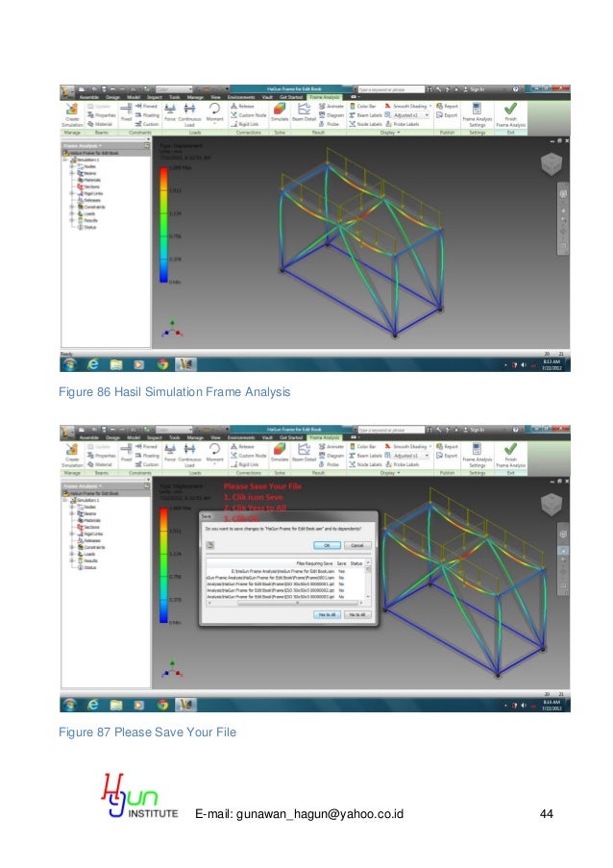Open Inspect tab in Figure 86 ribbon
Screen dimensions: 613x868
pos(155,97)
